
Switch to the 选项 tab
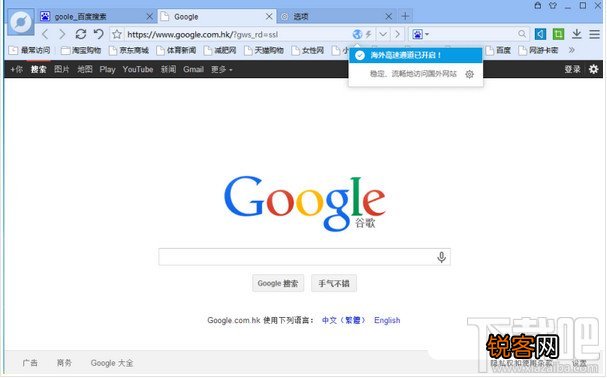337,16
